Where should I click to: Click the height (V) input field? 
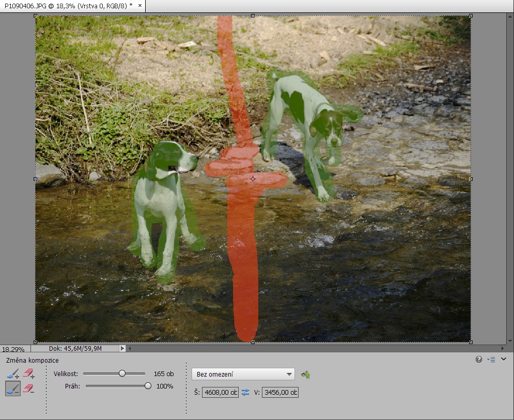pyautogui.click(x=280, y=393)
